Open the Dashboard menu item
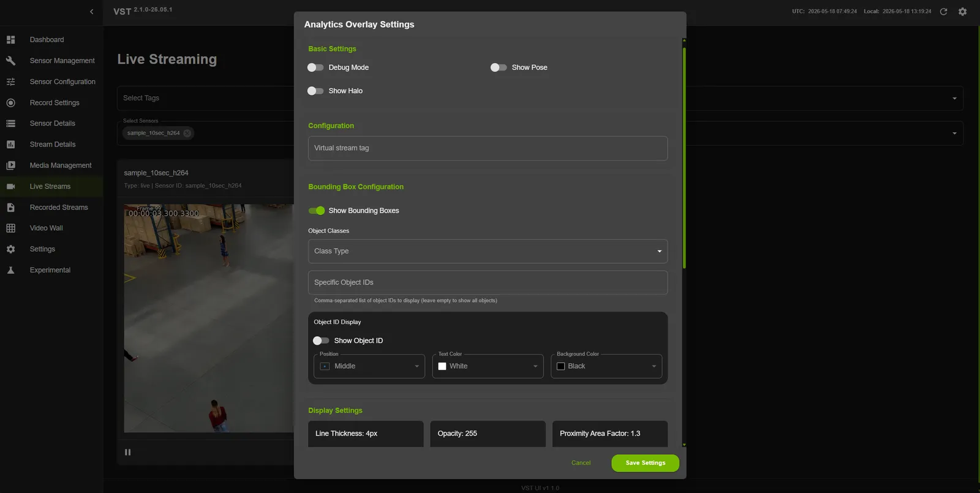The width and height of the screenshot is (980, 493). tap(47, 40)
